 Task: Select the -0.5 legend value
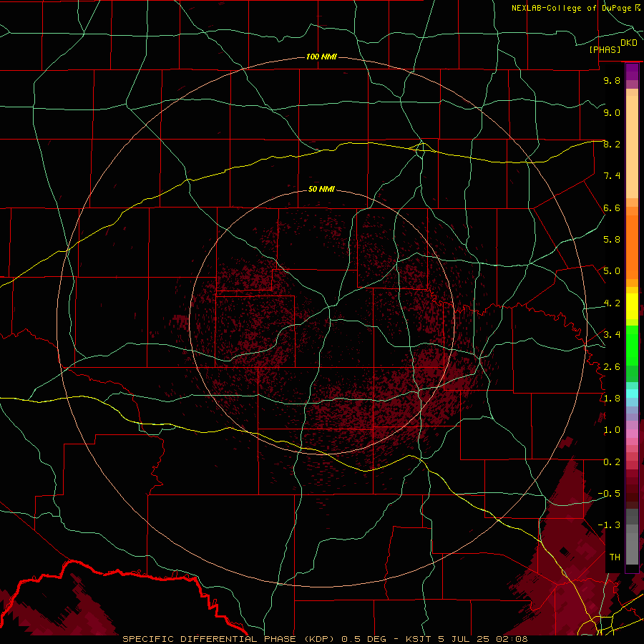point(609,494)
